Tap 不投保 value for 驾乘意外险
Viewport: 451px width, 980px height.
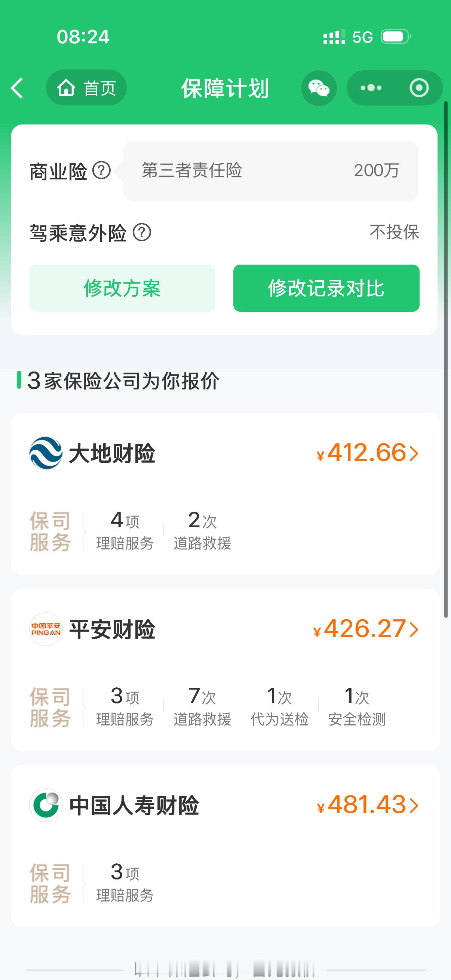394,232
